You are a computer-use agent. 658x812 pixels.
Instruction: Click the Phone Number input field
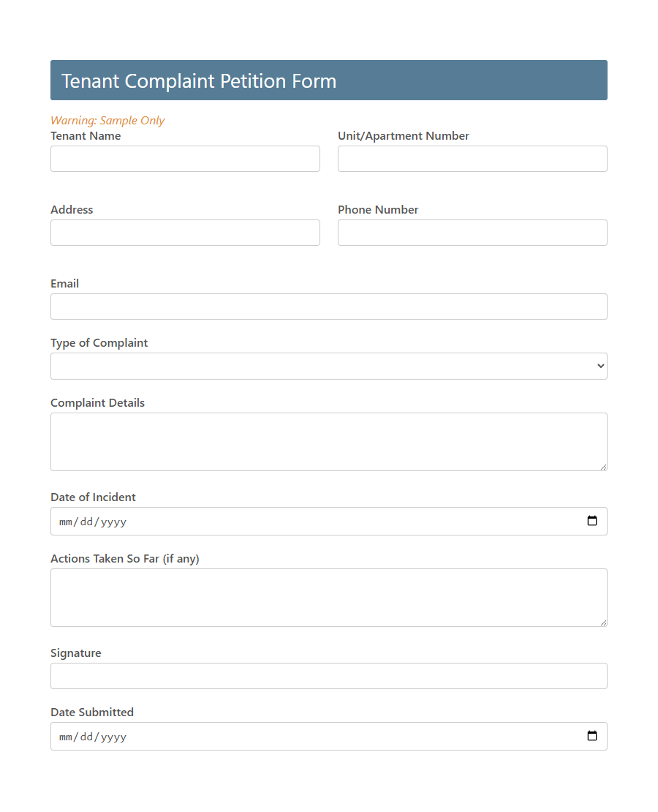point(472,233)
